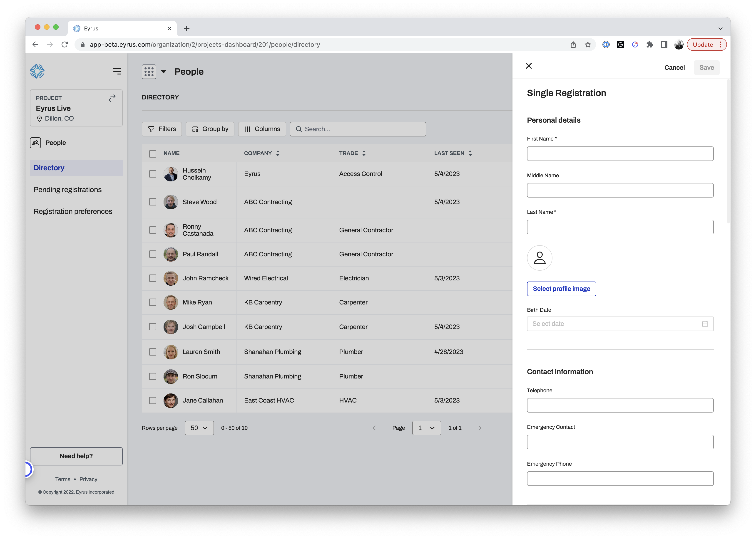
Task: Click the Eyrus sunburst logo
Action: [x=37, y=71]
